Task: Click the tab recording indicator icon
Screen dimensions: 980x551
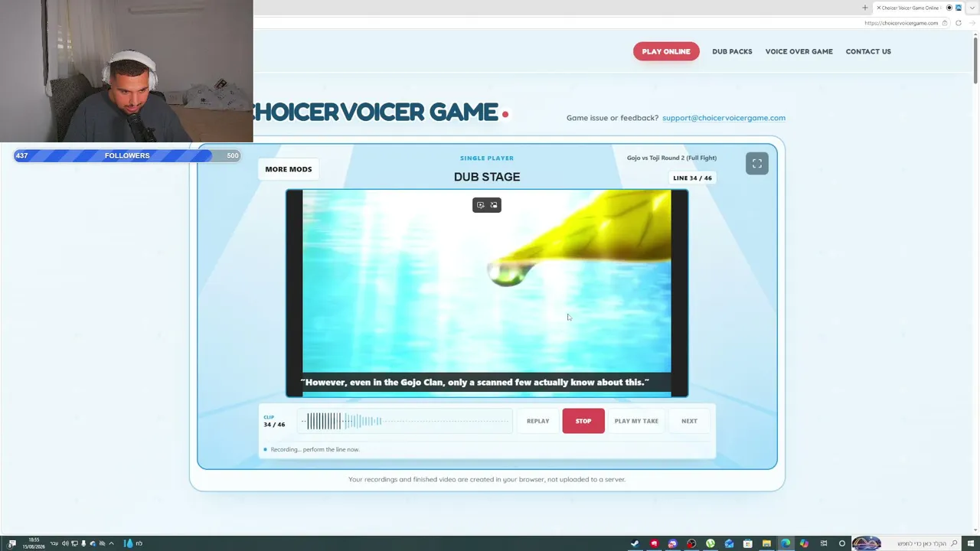Action: 949,8
